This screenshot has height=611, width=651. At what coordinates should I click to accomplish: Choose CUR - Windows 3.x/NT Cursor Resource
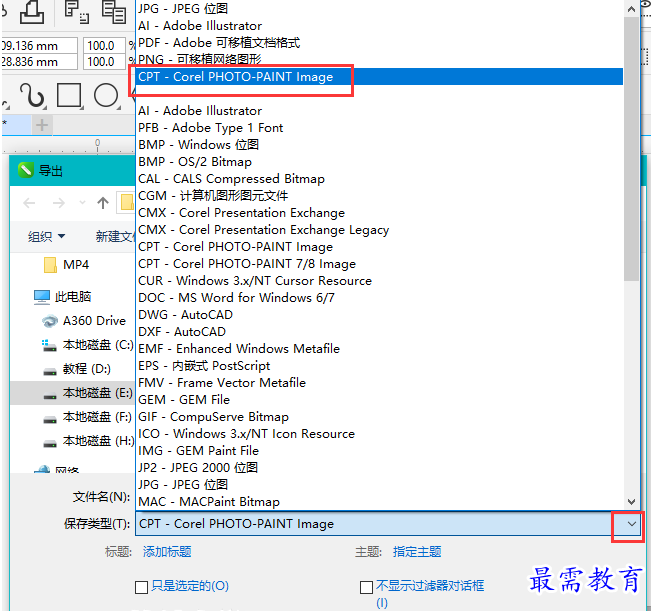[379, 281]
